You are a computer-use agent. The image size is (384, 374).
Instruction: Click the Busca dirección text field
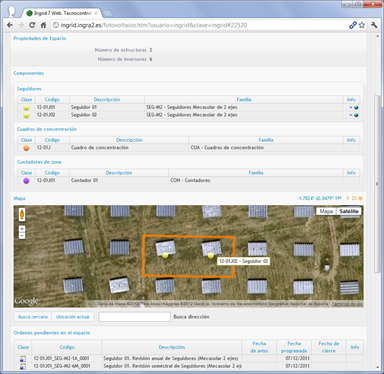134,317
